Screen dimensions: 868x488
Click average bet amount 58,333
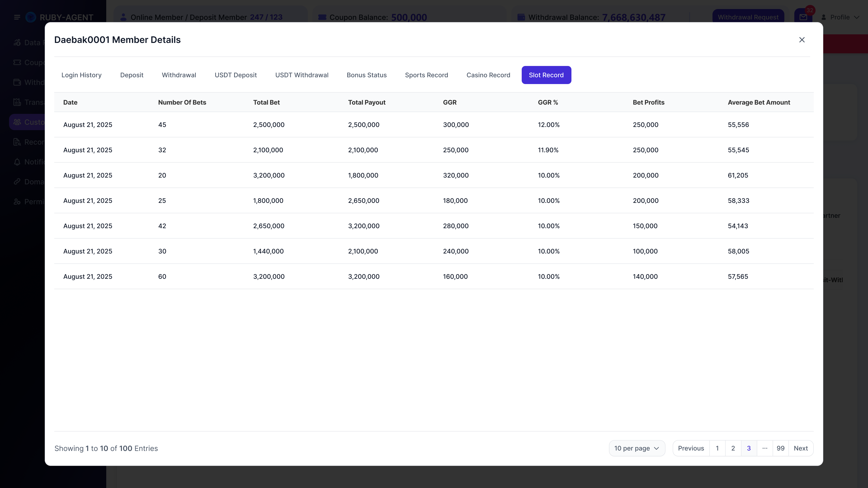point(738,200)
